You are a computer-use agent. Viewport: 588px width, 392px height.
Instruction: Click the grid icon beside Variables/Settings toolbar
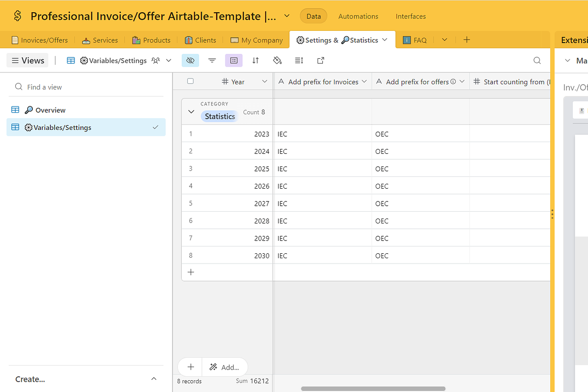click(71, 60)
